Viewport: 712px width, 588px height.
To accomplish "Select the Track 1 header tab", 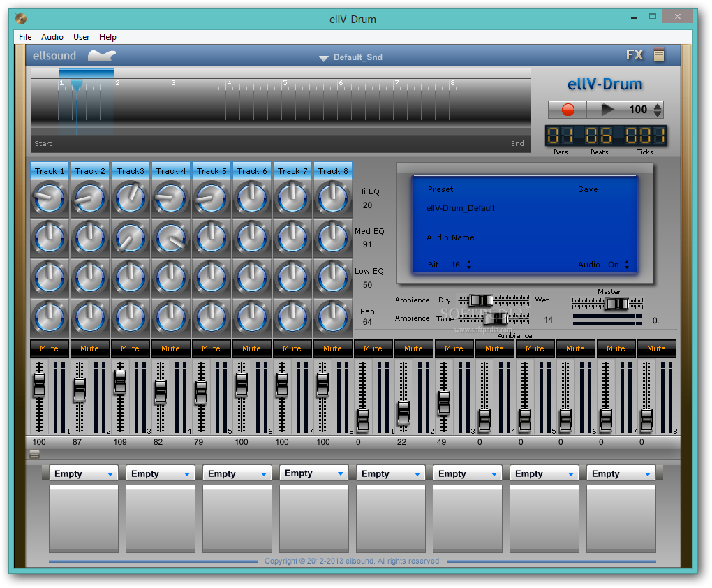I will 50,171.
